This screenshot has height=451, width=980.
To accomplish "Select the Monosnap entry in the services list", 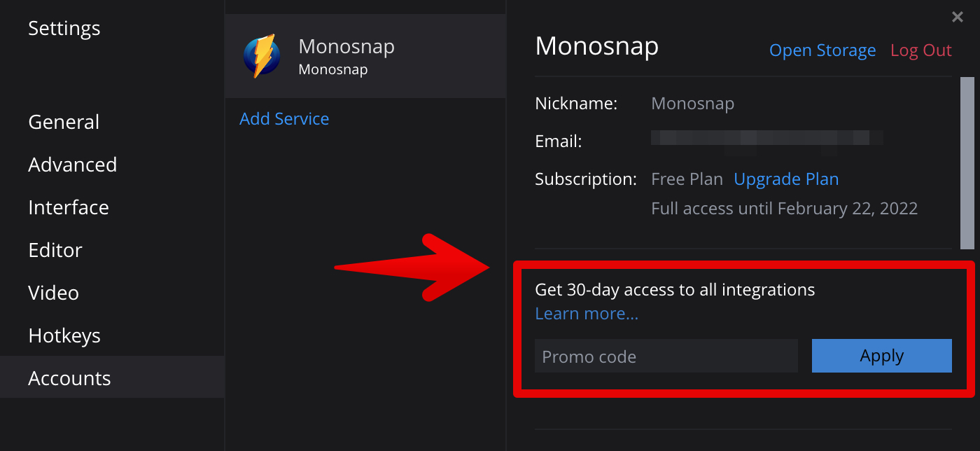I will [x=365, y=56].
